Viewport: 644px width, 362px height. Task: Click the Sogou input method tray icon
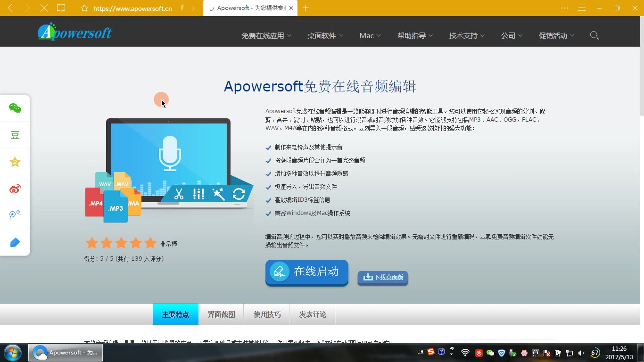(x=431, y=352)
